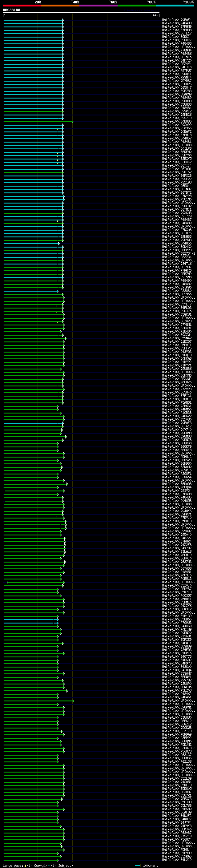Screen dimensions: 197x868
Task: Click the white BB938188 query bar
Action: 81,13
